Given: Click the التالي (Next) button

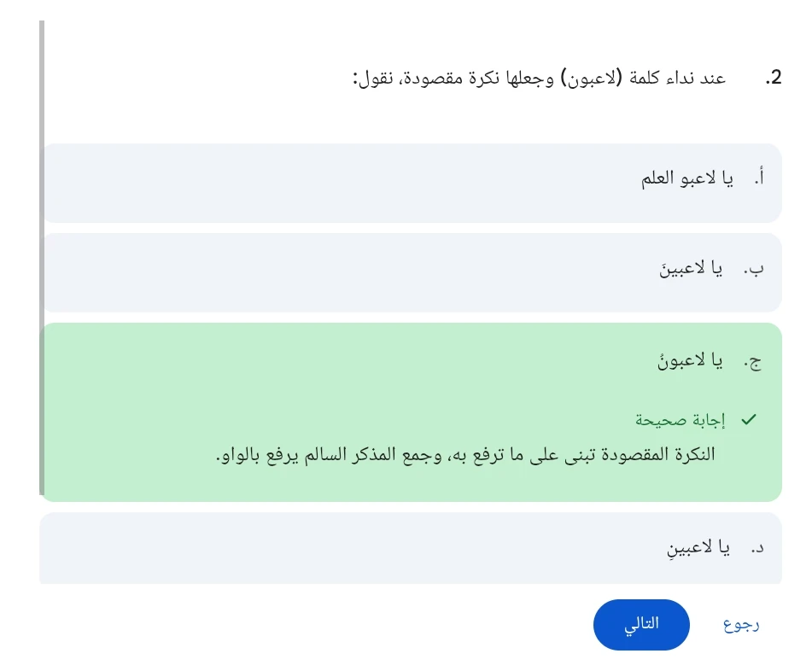Looking at the screenshot, I should point(641,625).
